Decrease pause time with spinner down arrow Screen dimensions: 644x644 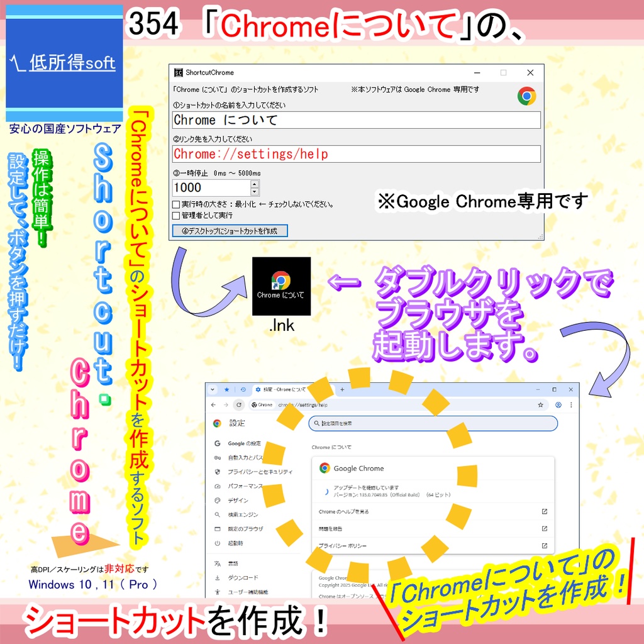click(254, 192)
